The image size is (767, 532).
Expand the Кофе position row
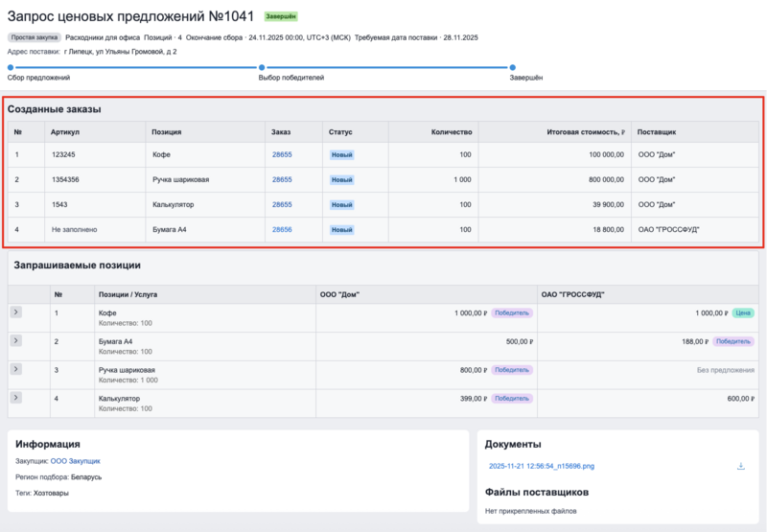click(x=15, y=312)
